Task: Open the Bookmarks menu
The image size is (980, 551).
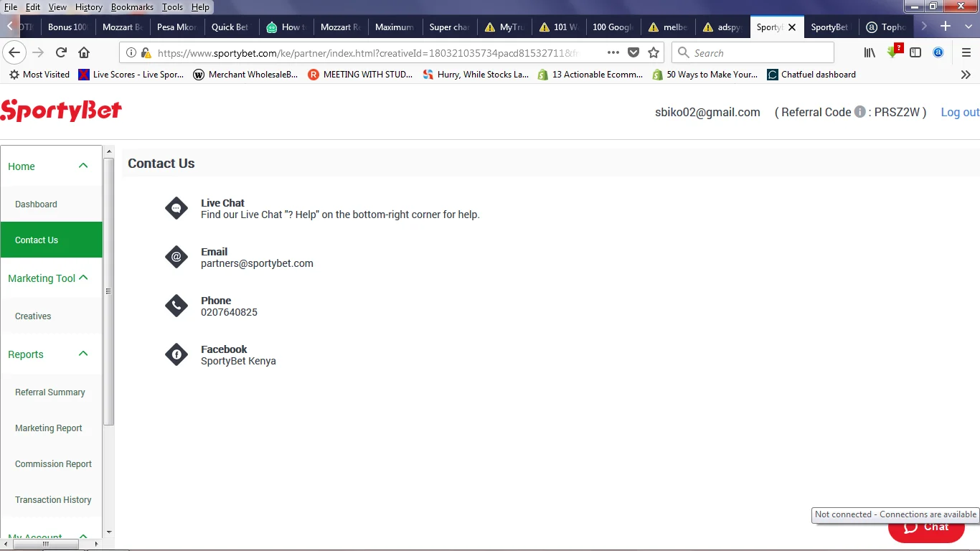Action: click(132, 7)
